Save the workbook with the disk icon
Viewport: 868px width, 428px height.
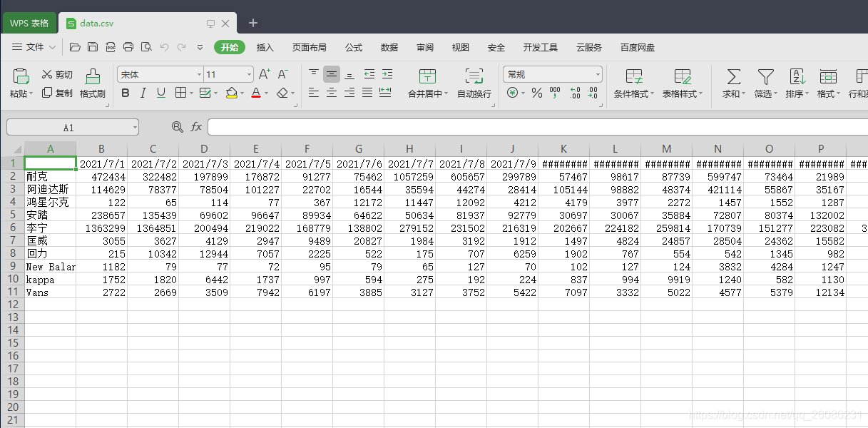click(x=93, y=47)
